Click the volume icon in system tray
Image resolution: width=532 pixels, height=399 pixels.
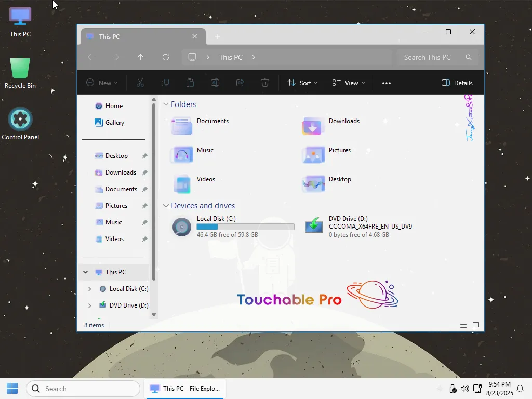coord(465,389)
